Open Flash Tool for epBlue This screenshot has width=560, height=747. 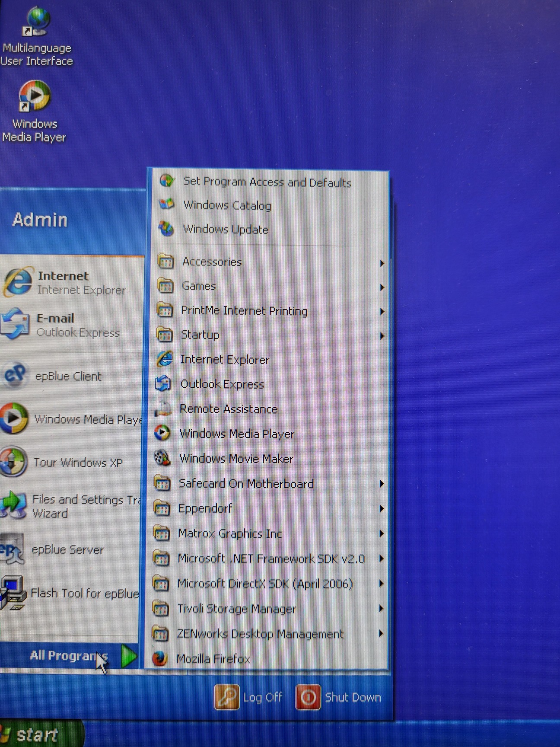pos(70,593)
